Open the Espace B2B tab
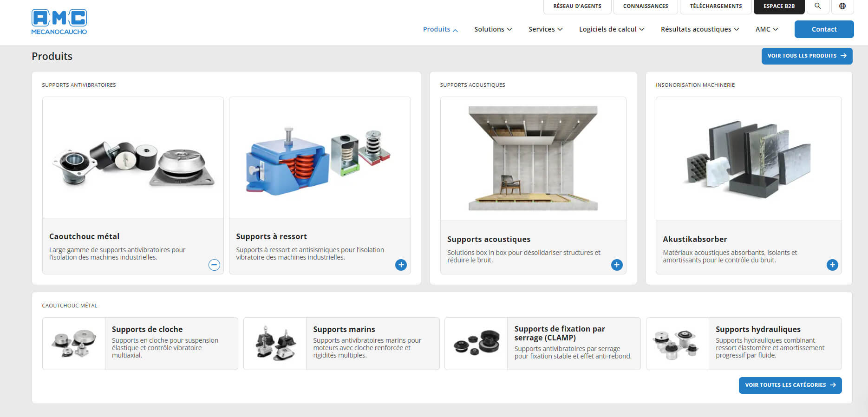This screenshot has width=868, height=417. (779, 6)
